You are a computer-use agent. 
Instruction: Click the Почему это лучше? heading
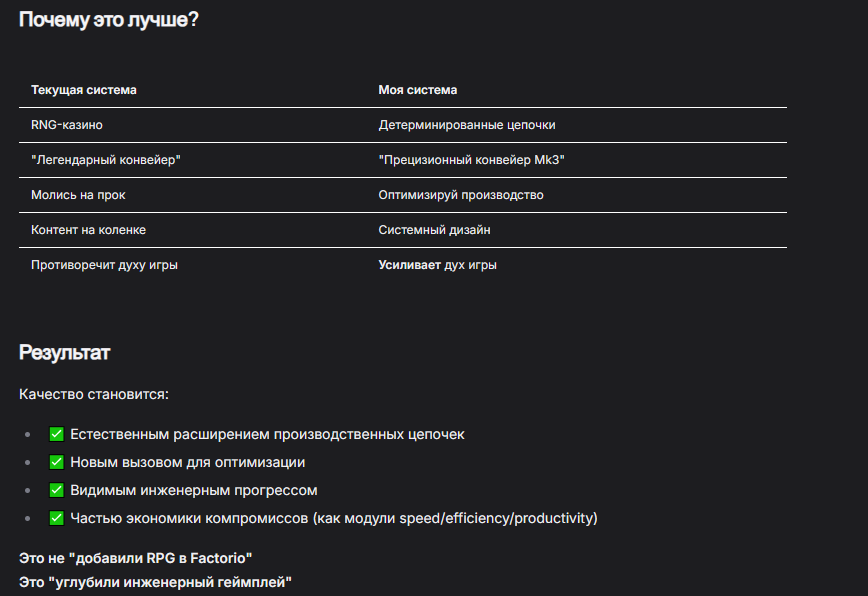[108, 20]
